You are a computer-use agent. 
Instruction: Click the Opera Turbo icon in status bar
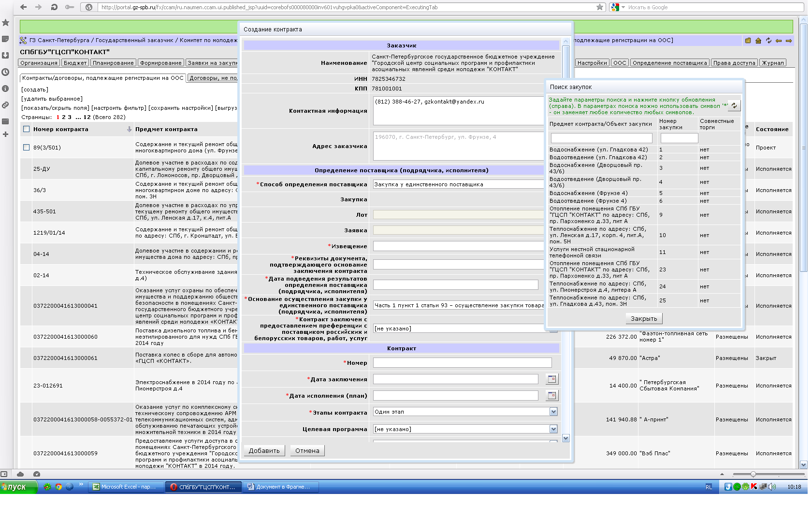click(37, 474)
